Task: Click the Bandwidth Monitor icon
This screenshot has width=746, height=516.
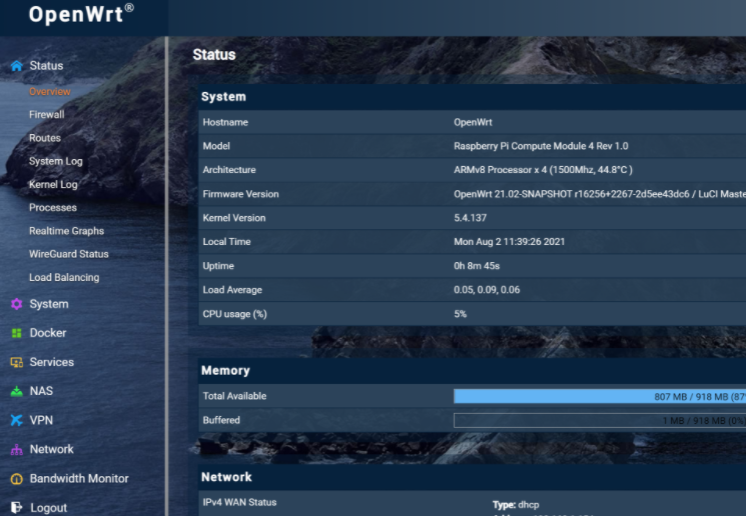Action: [x=16, y=479]
